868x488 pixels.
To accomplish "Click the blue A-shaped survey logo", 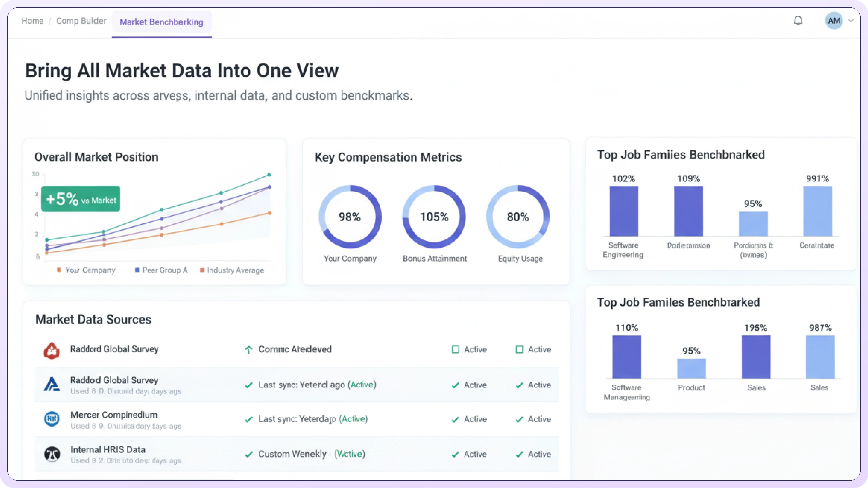I will pos(52,384).
